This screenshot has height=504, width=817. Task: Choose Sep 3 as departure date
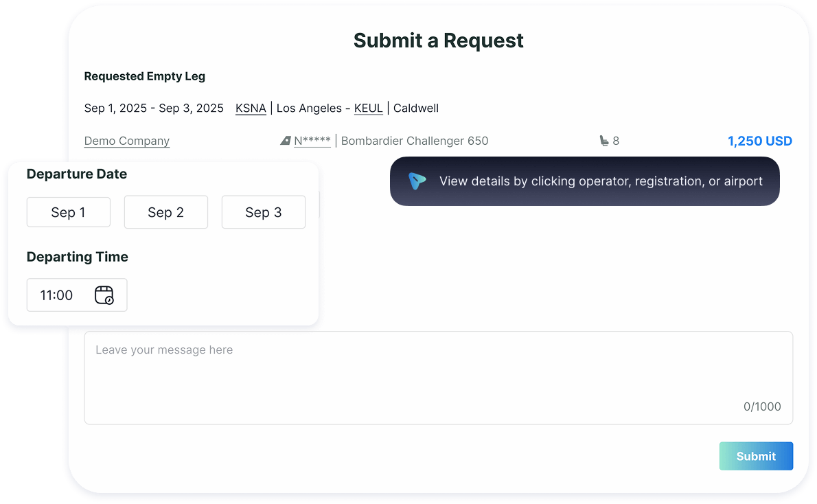tap(263, 212)
